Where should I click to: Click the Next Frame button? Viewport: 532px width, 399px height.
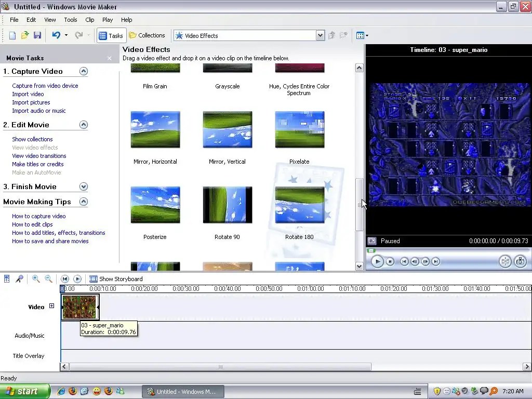click(x=425, y=262)
